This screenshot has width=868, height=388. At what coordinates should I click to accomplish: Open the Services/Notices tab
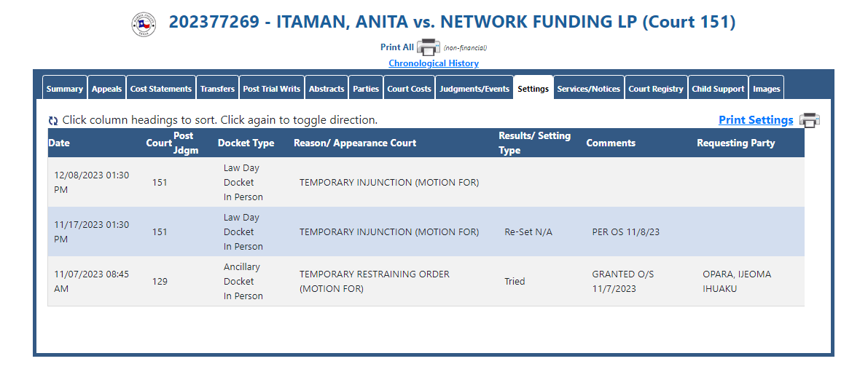588,88
